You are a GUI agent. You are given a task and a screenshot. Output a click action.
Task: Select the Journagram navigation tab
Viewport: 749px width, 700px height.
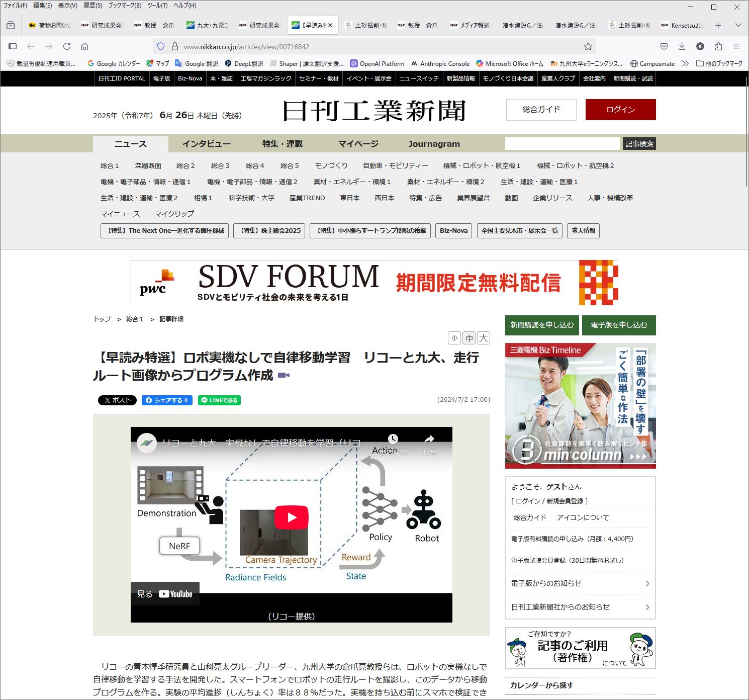click(434, 144)
